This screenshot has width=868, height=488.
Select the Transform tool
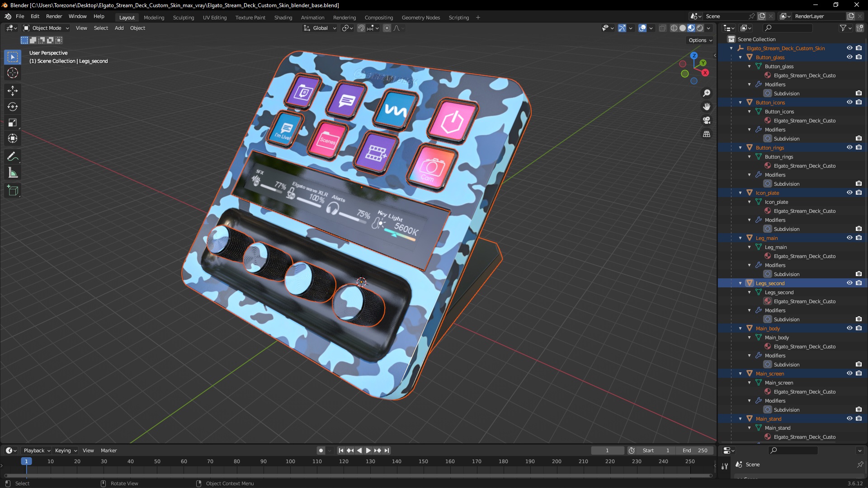[x=13, y=138]
